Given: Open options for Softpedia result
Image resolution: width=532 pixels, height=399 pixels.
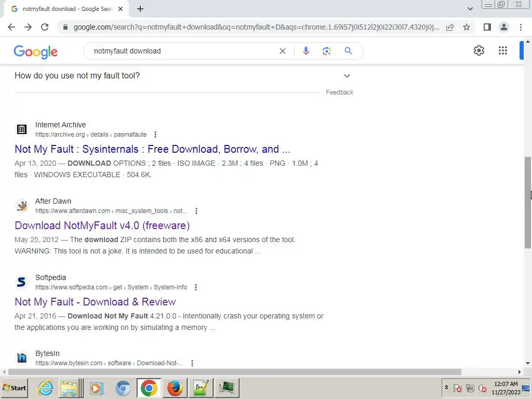Looking at the screenshot, I should pos(196,287).
